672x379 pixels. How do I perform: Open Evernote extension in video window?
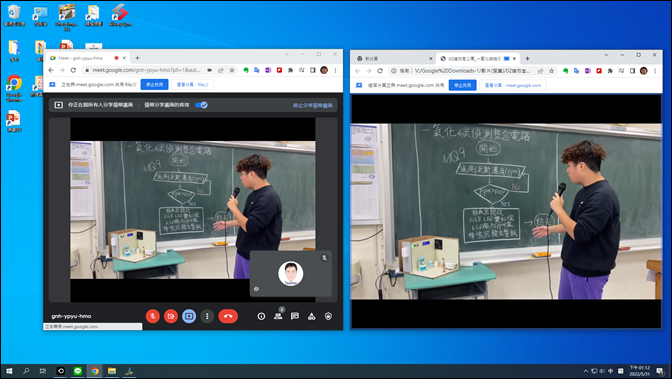[566, 71]
